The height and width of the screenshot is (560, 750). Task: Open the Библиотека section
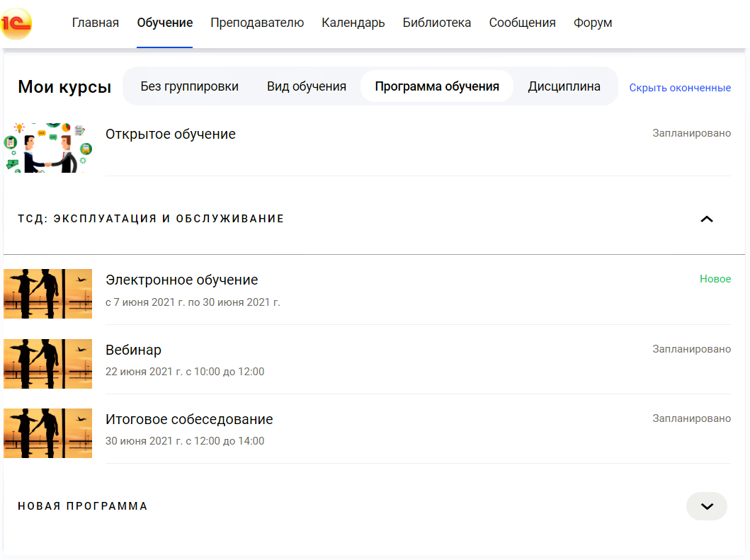point(436,23)
